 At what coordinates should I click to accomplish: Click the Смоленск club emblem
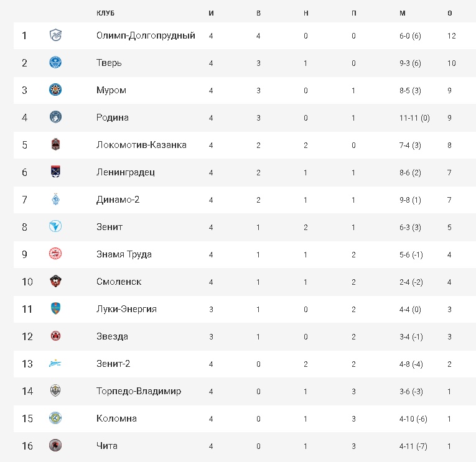55,282
